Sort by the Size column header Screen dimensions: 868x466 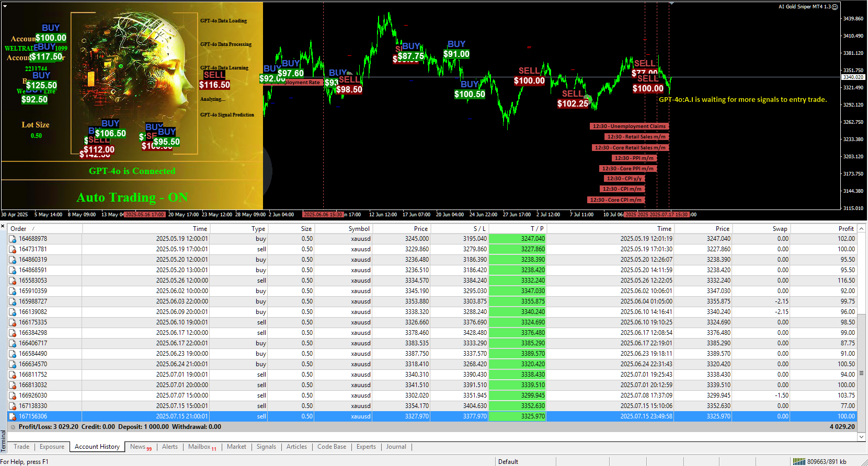291,228
